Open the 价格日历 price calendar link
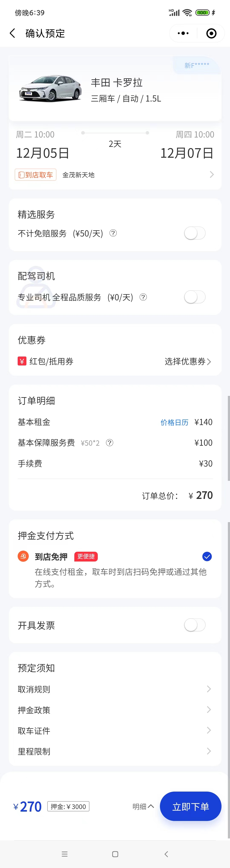This screenshot has width=230, height=868. 174,422
